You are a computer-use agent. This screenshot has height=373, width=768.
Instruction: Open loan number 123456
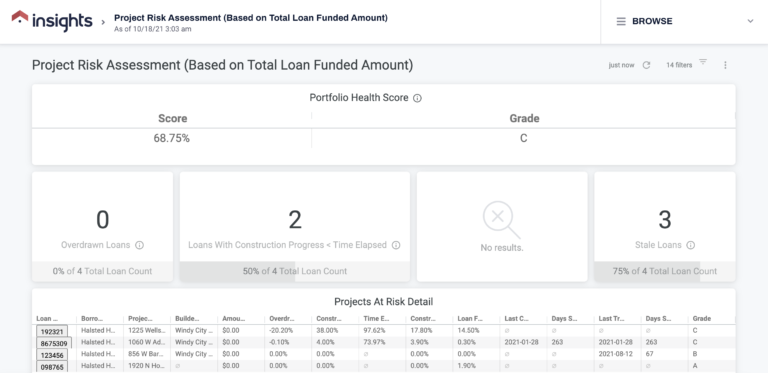click(x=52, y=355)
